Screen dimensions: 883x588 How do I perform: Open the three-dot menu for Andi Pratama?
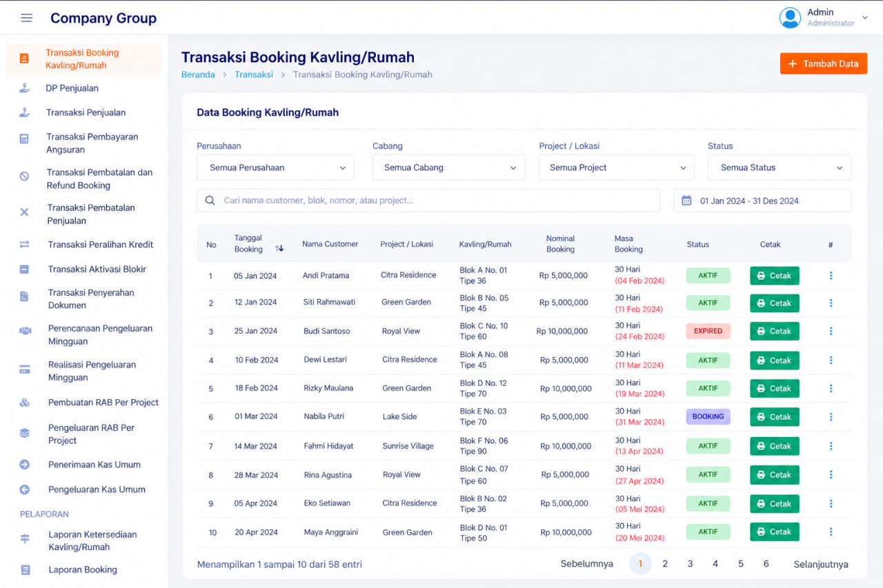(x=831, y=276)
